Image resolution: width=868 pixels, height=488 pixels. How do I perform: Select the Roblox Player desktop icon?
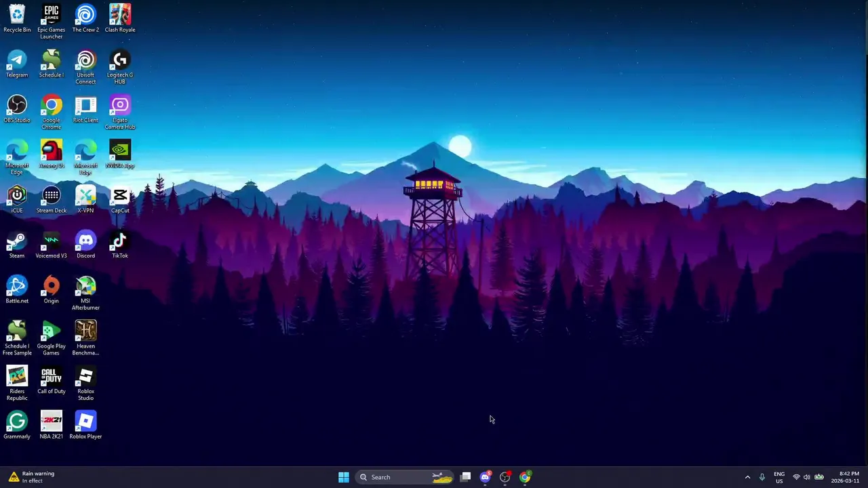tap(85, 426)
